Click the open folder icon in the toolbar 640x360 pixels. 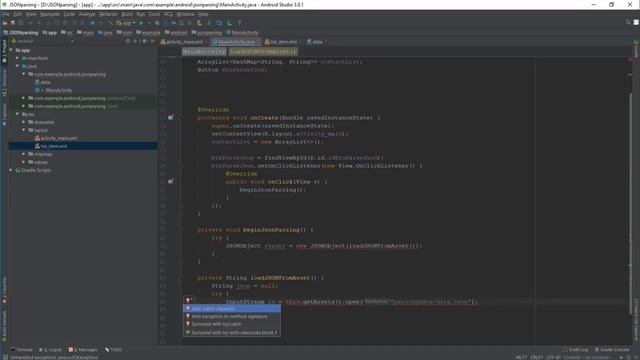click(x=5, y=23)
